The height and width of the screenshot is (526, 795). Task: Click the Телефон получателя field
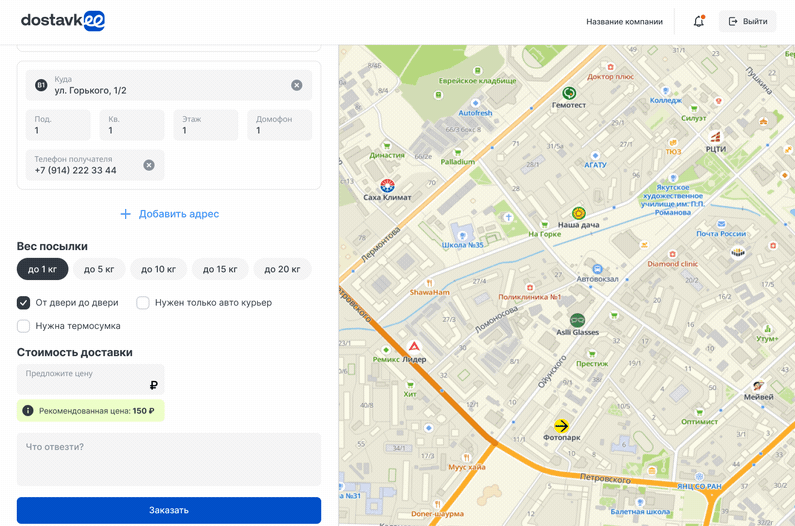pos(95,165)
